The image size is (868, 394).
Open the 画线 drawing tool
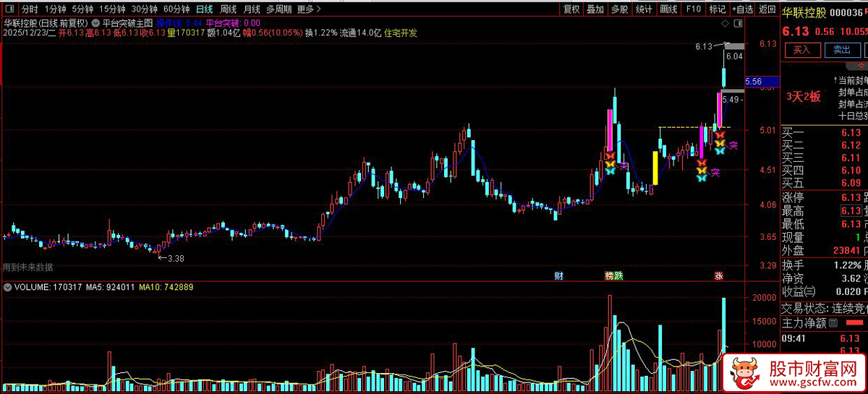click(x=668, y=9)
